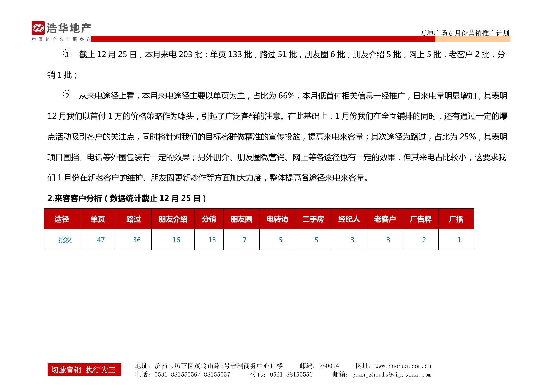Click the text 占比为66%
555x392 pixels.
pos(274,96)
